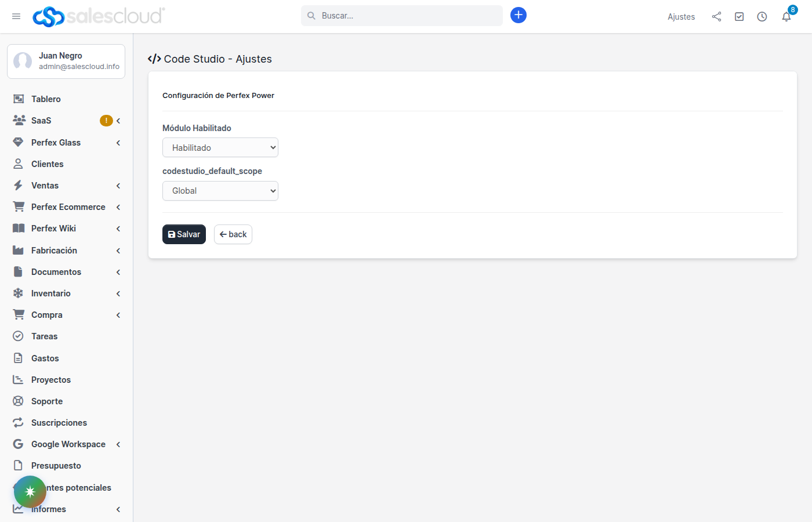Viewport: 812px width, 522px height.
Task: Click the SaaS orange warning badge
Action: click(x=106, y=121)
